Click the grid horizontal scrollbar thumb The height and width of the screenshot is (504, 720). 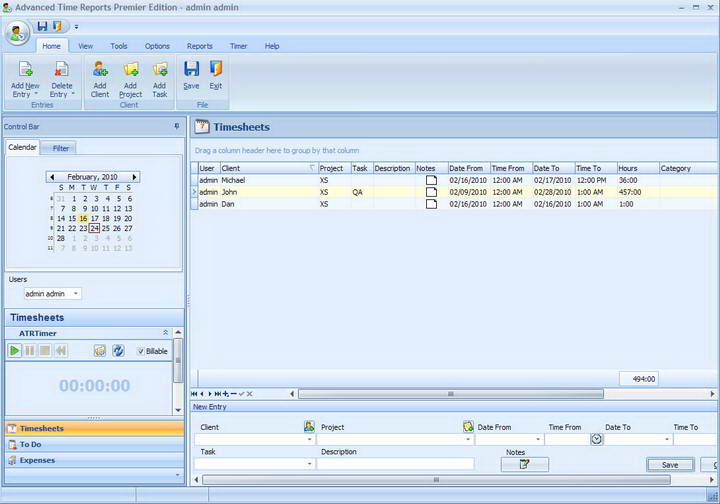450,394
